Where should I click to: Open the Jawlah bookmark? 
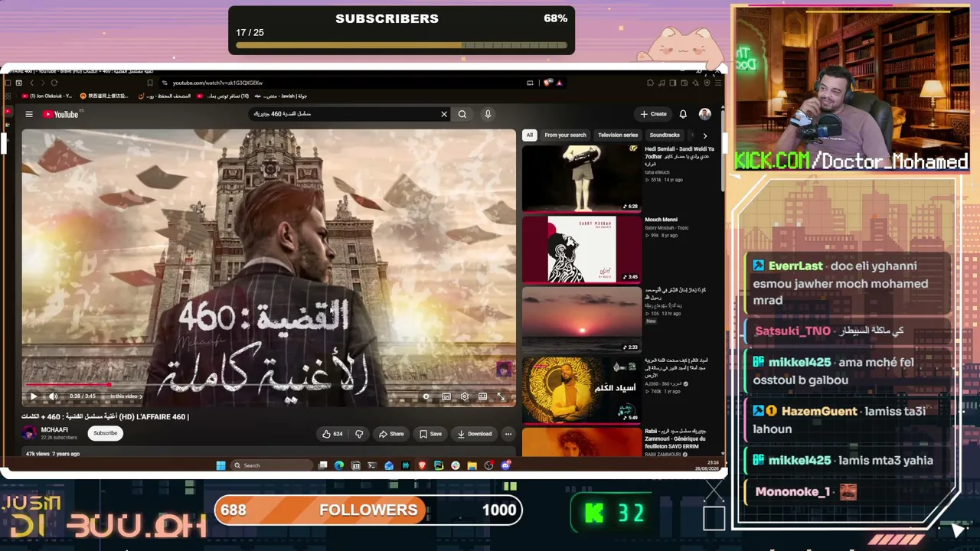coord(279,96)
